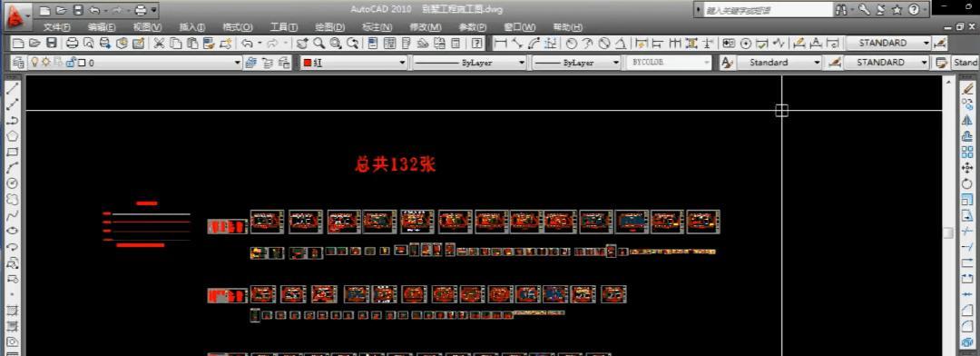Click the AutoCAD application menu button
Image resolution: width=980 pixels, height=356 pixels.
coord(17,17)
